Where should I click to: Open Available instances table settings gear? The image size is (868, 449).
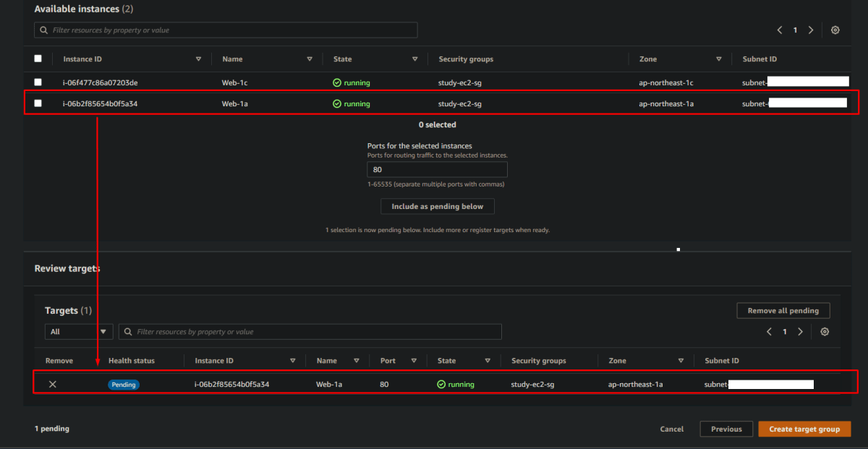tap(835, 30)
